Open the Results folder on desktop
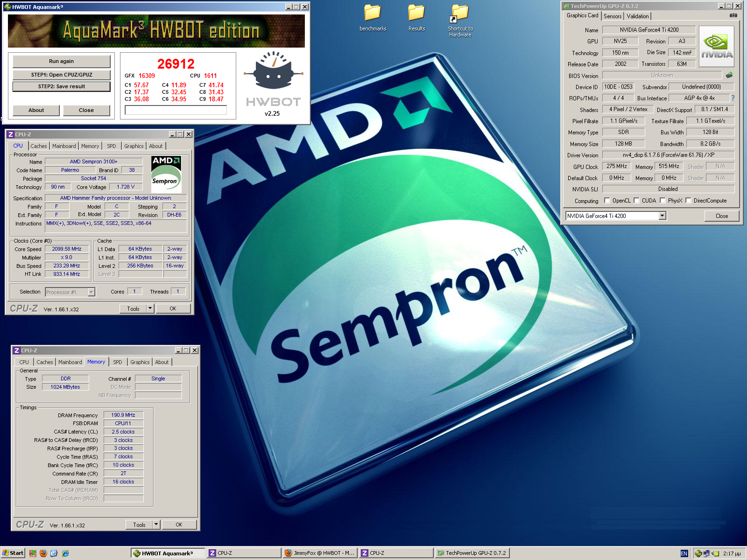This screenshot has width=747, height=560. tap(416, 18)
